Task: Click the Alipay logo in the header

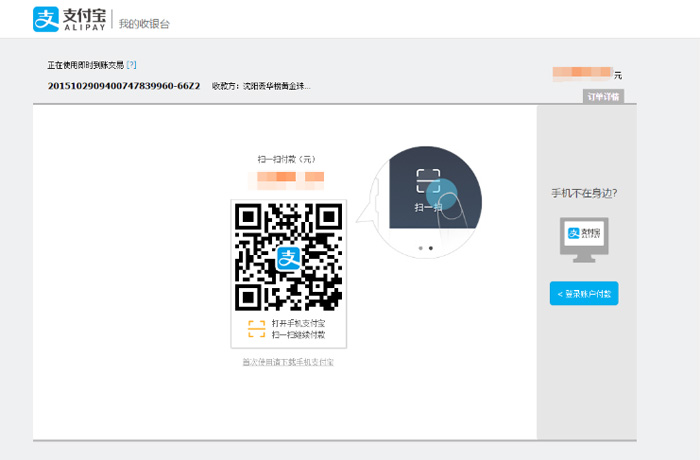Action: pyautogui.click(x=70, y=19)
